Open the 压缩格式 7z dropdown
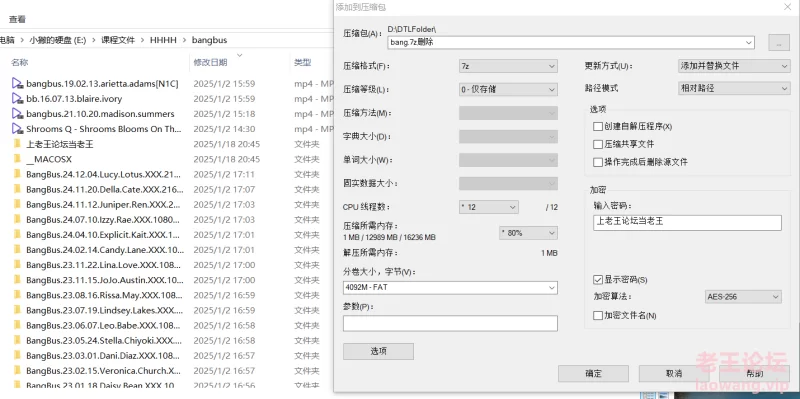The width and height of the screenshot is (800, 399). pos(508,66)
